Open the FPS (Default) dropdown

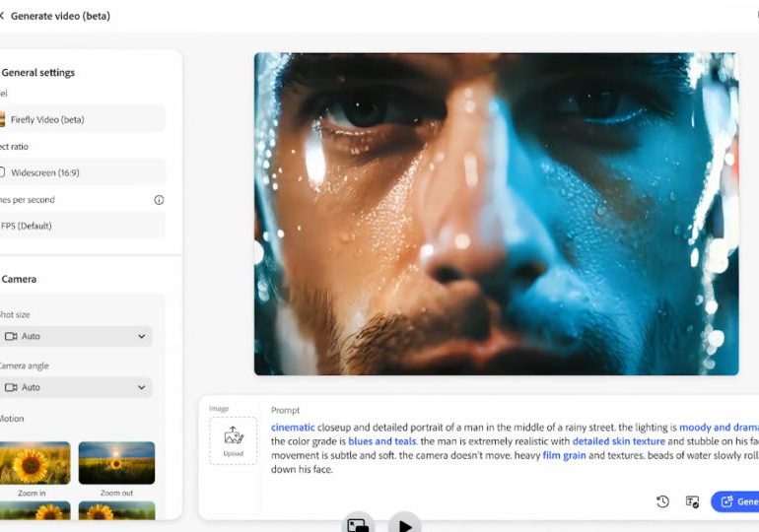click(x=82, y=226)
